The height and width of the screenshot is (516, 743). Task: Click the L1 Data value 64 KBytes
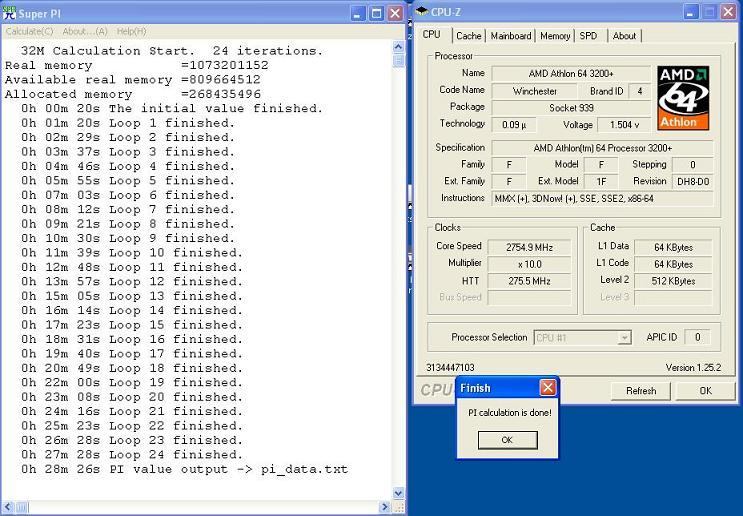point(673,247)
